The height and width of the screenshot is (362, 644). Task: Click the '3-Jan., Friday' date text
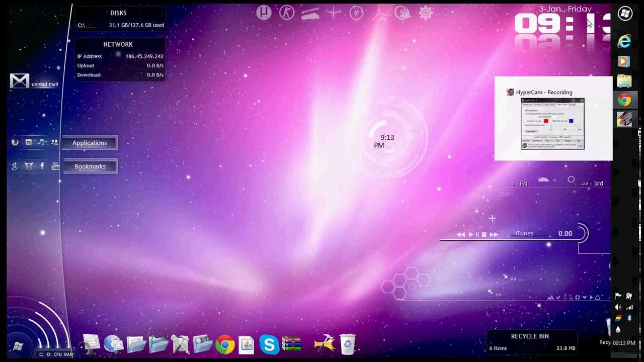pos(565,9)
